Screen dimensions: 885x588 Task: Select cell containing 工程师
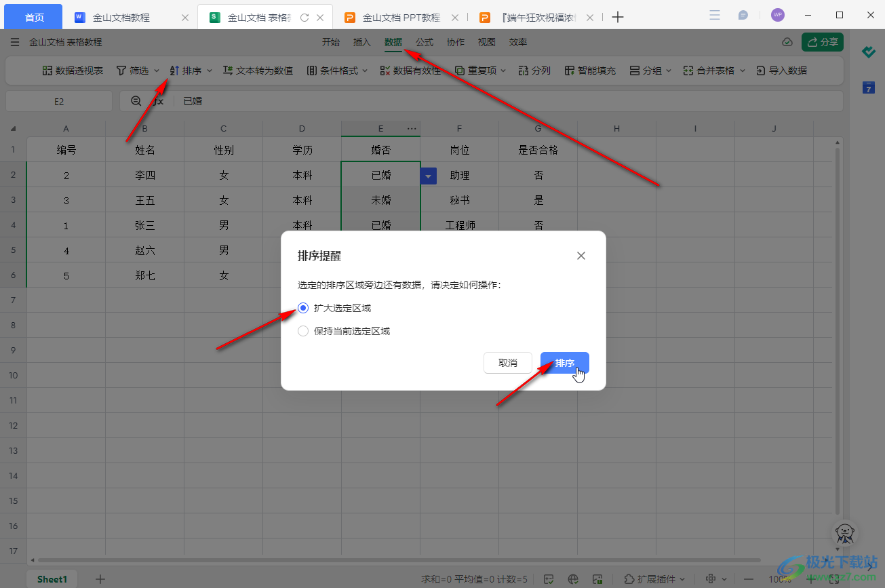(460, 225)
